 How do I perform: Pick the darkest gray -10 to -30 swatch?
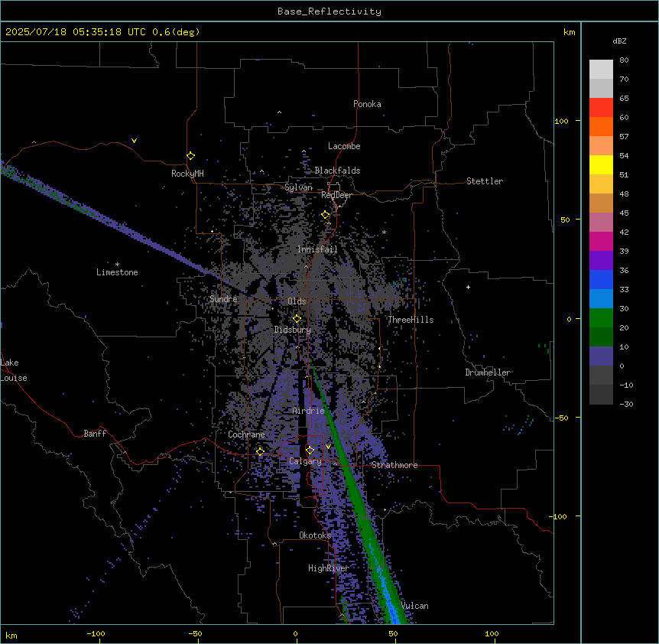point(601,395)
